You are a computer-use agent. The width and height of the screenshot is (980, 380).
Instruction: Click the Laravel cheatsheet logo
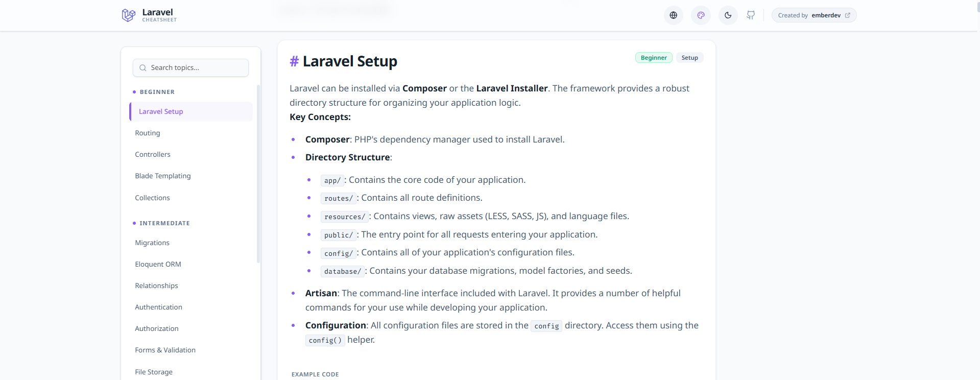coord(149,15)
